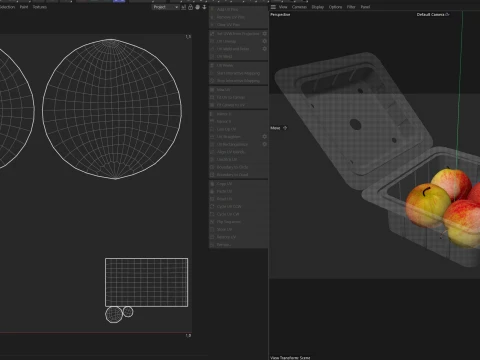This screenshot has height=360, width=480.
Task: Click Line Up UV icon
Action: [212, 129]
